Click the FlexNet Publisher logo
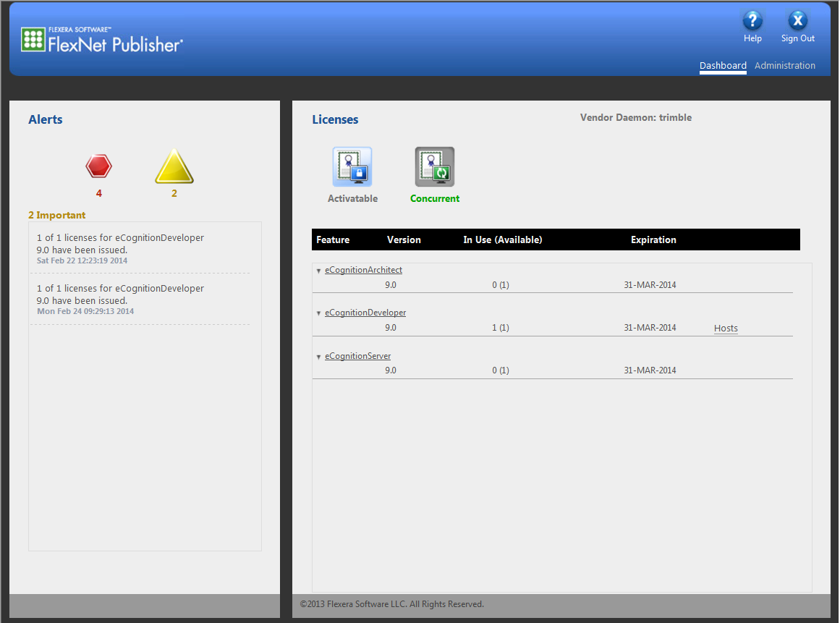 102,41
